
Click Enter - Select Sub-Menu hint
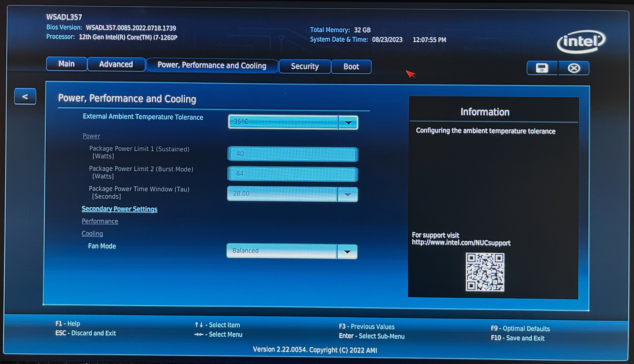[372, 336]
